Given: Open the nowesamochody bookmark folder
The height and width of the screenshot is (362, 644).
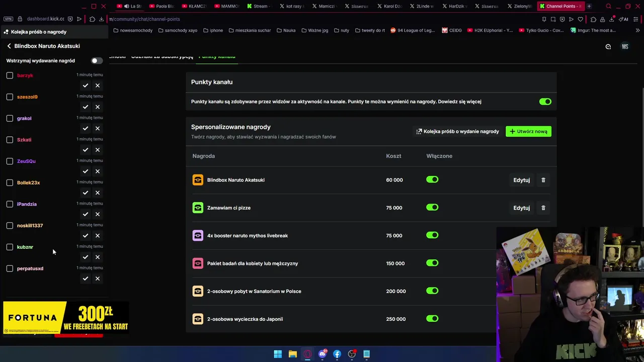Looking at the screenshot, I should tap(133, 30).
